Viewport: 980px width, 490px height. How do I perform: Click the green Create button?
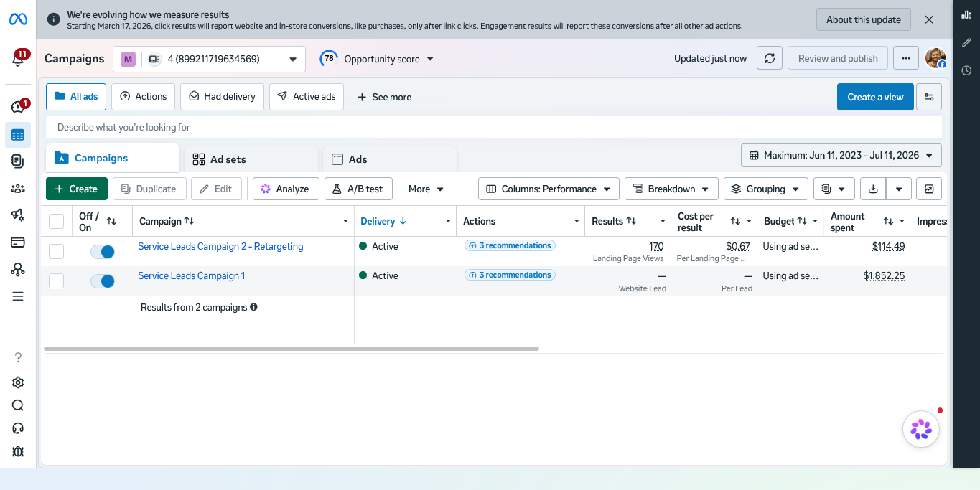77,189
